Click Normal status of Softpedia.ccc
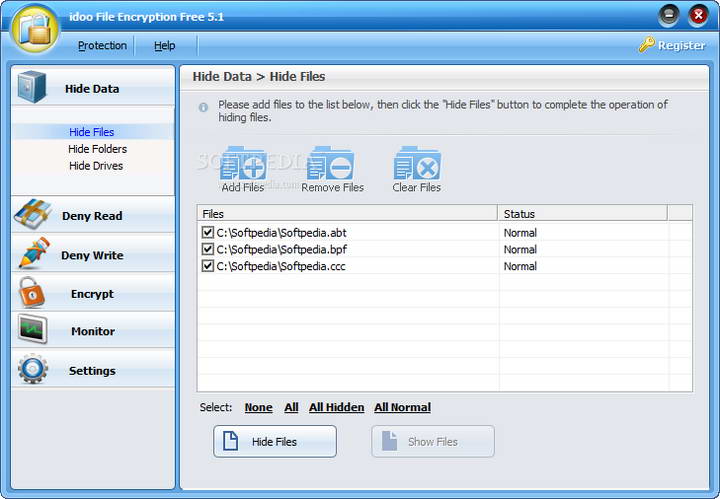This screenshot has height=499, width=720. point(520,266)
